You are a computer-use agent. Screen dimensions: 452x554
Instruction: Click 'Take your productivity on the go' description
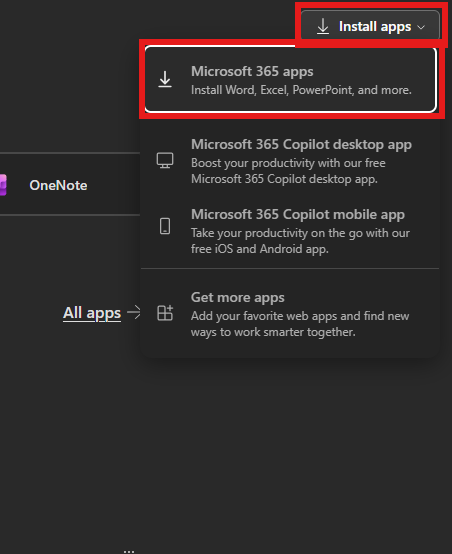pos(300,241)
